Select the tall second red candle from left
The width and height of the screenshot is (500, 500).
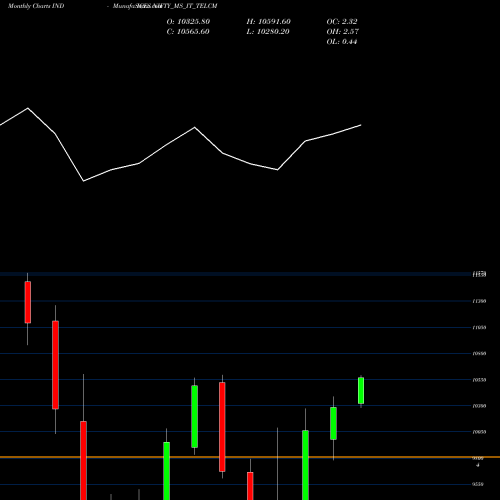pos(55,365)
